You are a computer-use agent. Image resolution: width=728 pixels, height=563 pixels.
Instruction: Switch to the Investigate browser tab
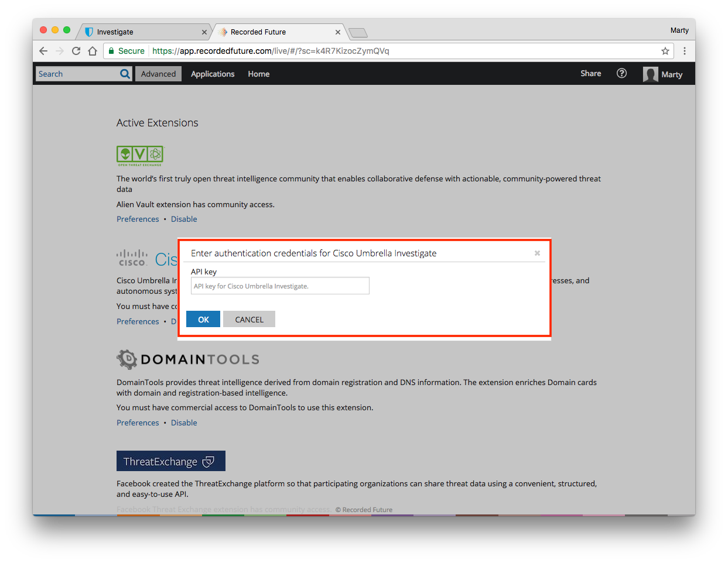click(x=143, y=32)
